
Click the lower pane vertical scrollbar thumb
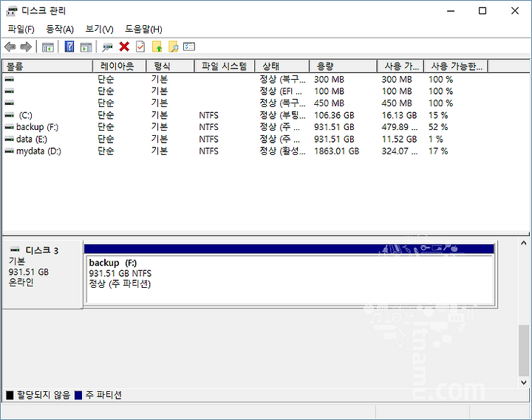pyautogui.click(x=524, y=350)
